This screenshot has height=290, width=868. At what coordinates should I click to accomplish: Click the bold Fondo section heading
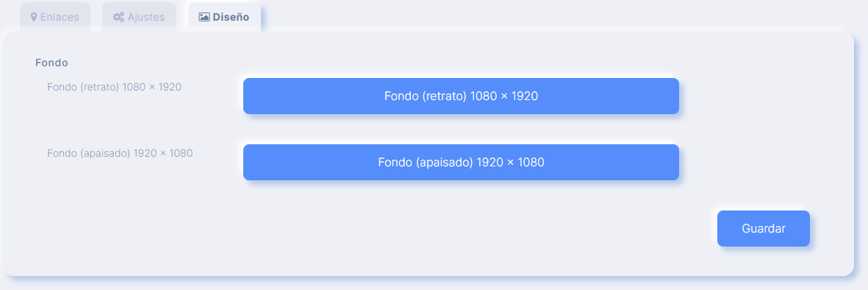click(x=51, y=63)
